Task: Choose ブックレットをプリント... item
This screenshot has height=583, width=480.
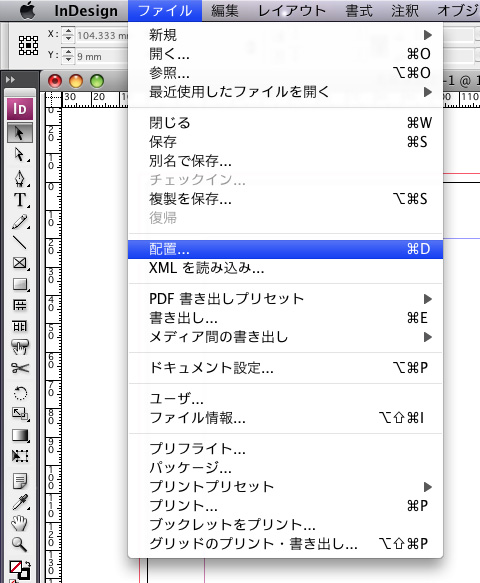Action: tap(286, 525)
